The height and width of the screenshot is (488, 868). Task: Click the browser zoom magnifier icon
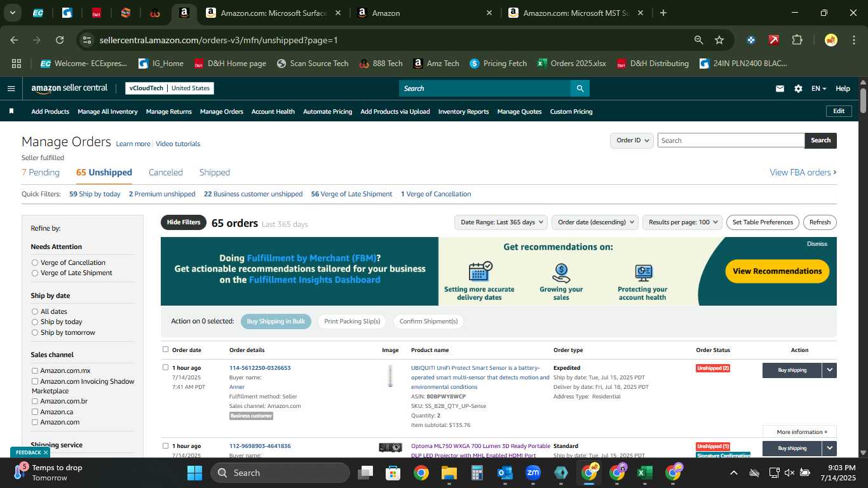698,40
